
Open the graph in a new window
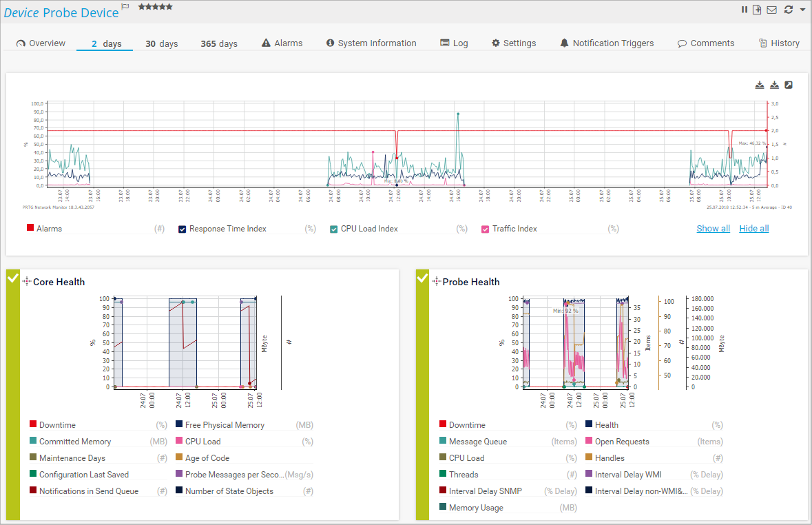(789, 85)
